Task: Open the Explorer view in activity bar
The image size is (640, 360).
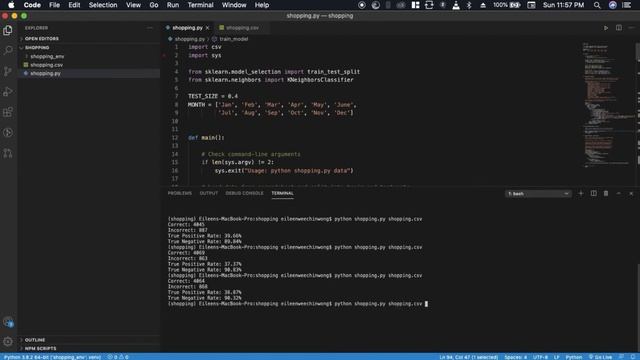Action: click(8, 30)
